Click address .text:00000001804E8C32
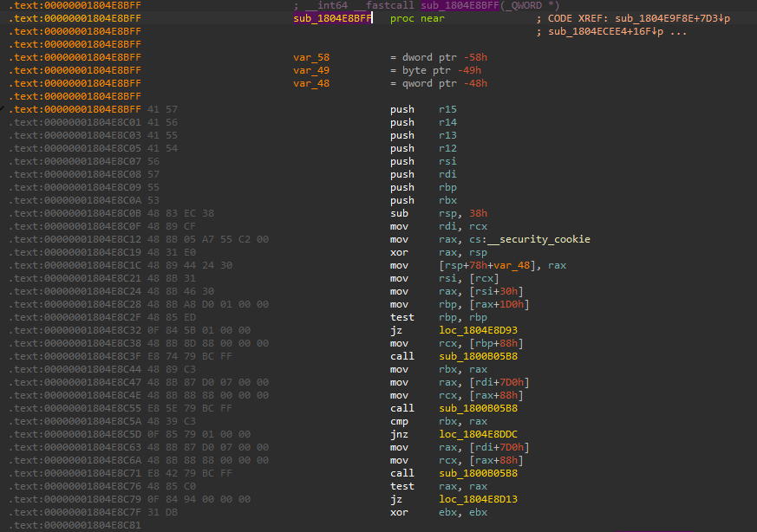The height and width of the screenshot is (532, 757). pyautogui.click(x=75, y=330)
